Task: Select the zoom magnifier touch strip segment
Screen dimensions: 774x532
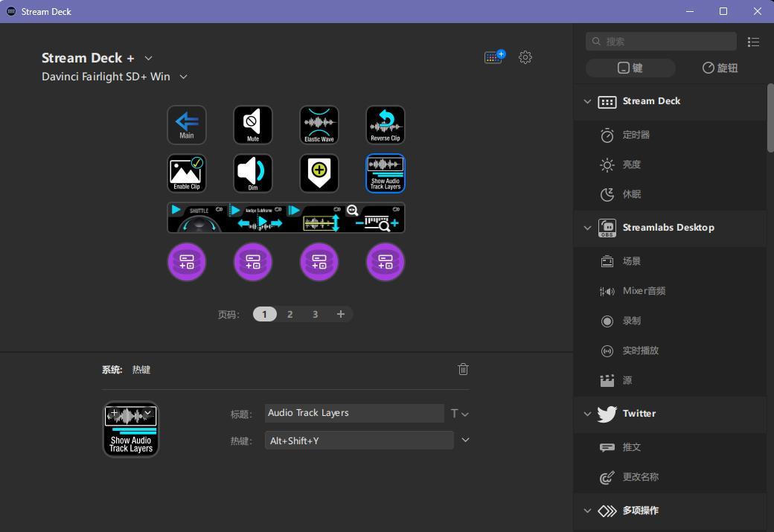Action: coord(375,217)
